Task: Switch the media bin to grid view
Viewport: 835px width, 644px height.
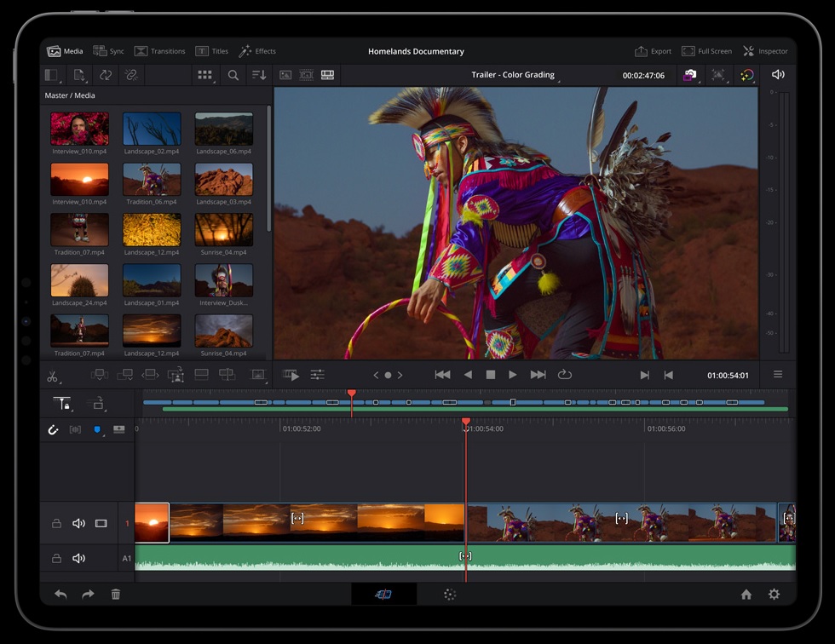Action: pyautogui.click(x=204, y=75)
